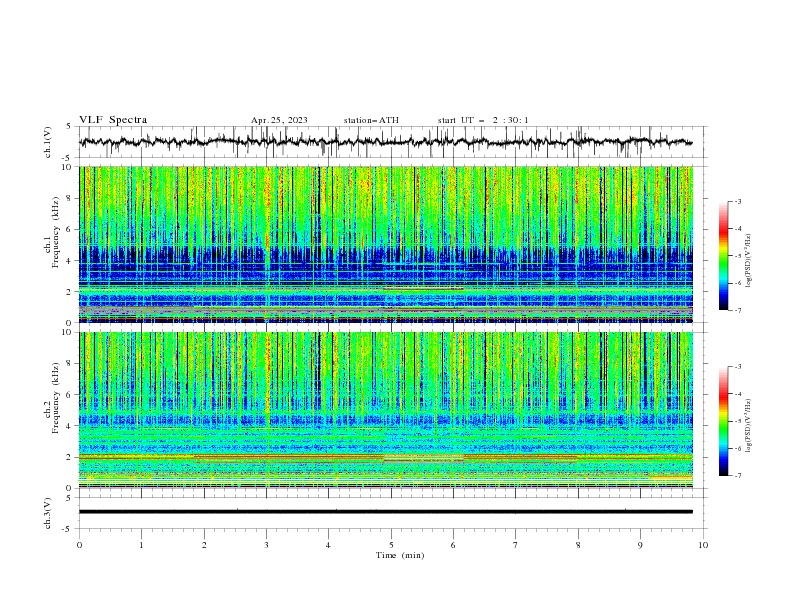The height and width of the screenshot is (612, 792).
Task: Click the time axis tick label '3'
Action: (266, 545)
